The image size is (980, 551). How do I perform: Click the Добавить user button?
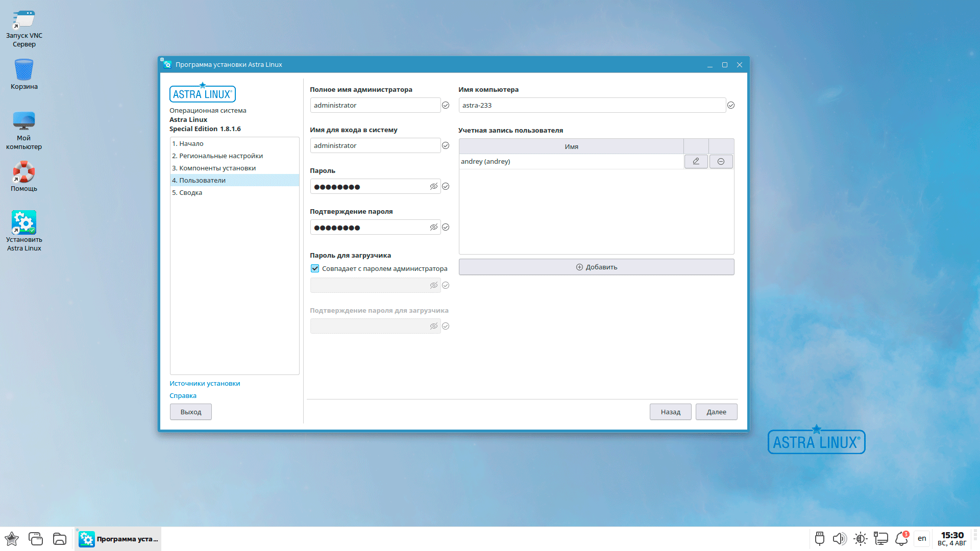click(x=596, y=267)
